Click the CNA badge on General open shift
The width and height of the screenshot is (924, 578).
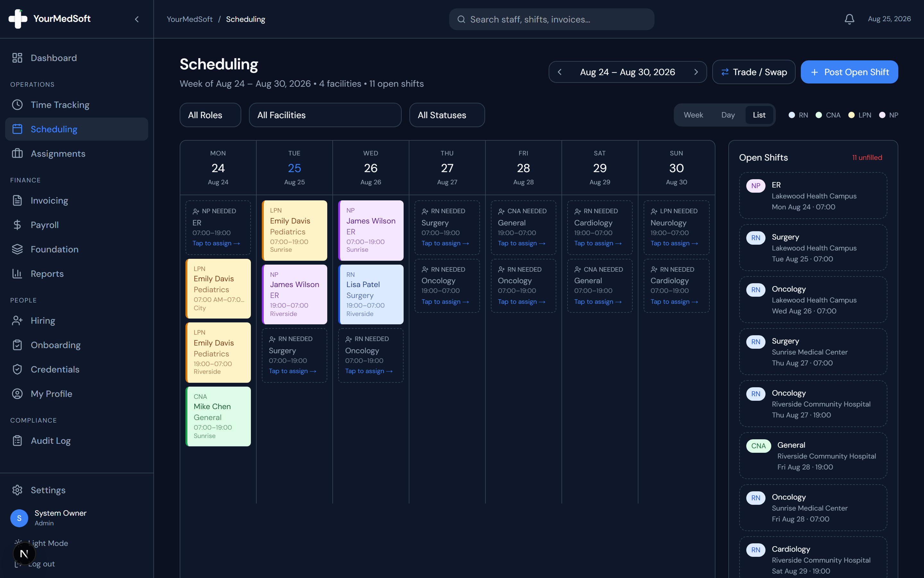click(x=758, y=446)
